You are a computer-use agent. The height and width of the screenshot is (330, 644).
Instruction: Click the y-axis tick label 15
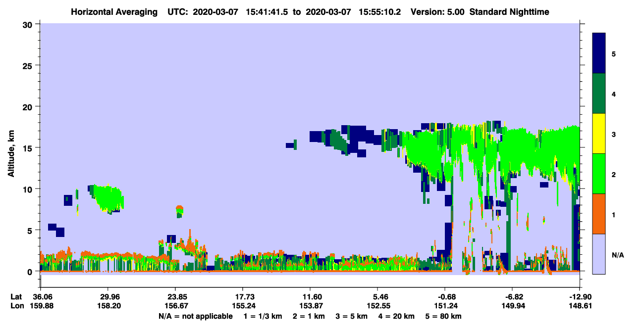[29, 148]
